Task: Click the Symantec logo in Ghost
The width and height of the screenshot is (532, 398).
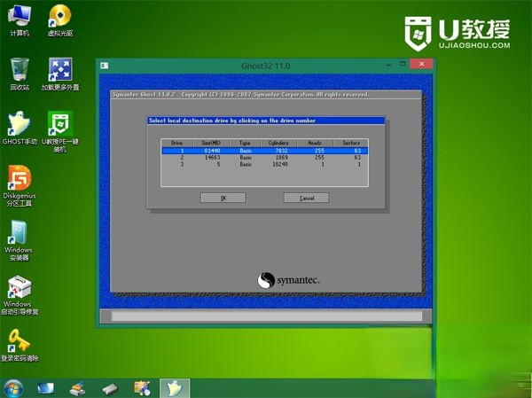Action: [289, 280]
